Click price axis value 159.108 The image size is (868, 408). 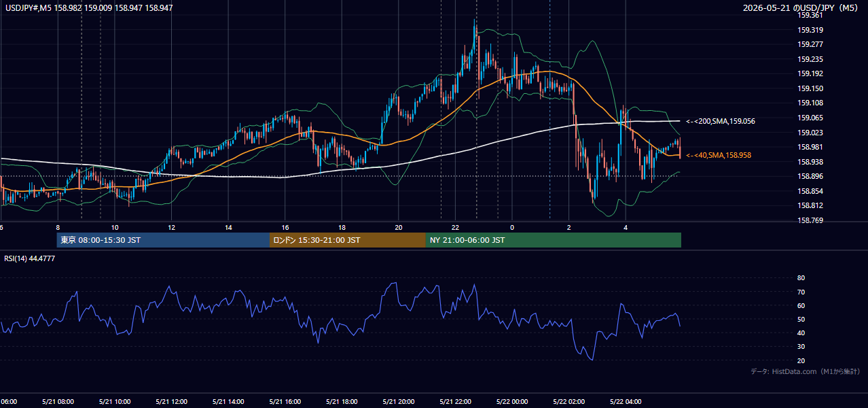(811, 103)
